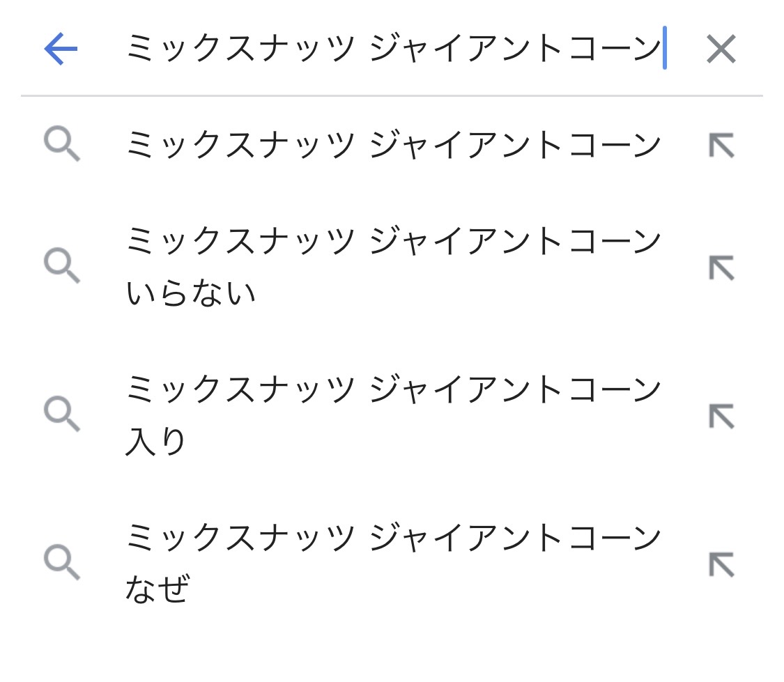
Task: Clear the search query with X
Action: (721, 49)
